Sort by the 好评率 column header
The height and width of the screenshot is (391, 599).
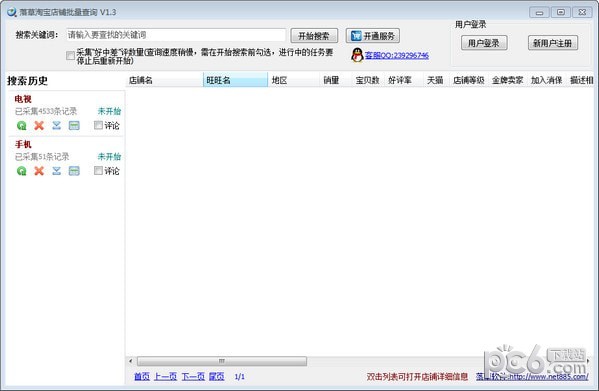click(403, 80)
